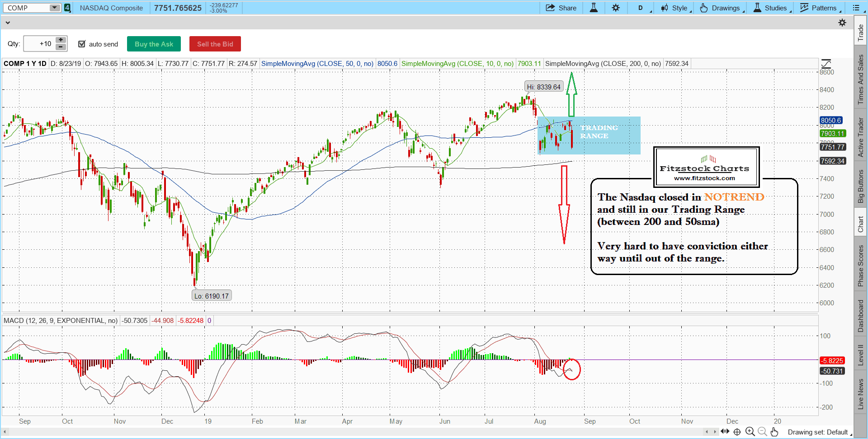Open chart settings gear in top toolbar
The image size is (868, 439).
pyautogui.click(x=616, y=8)
